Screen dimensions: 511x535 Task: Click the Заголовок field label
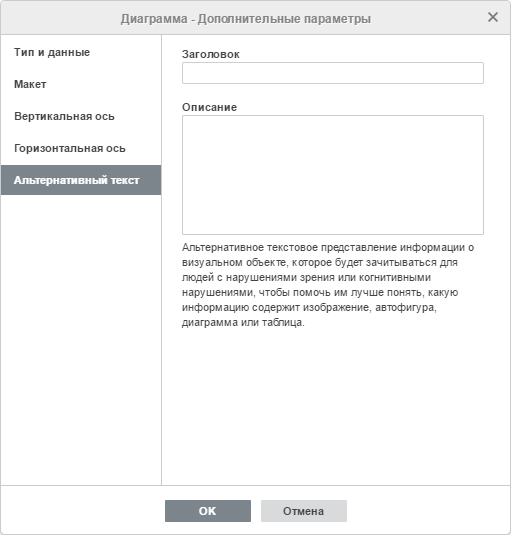210,54
